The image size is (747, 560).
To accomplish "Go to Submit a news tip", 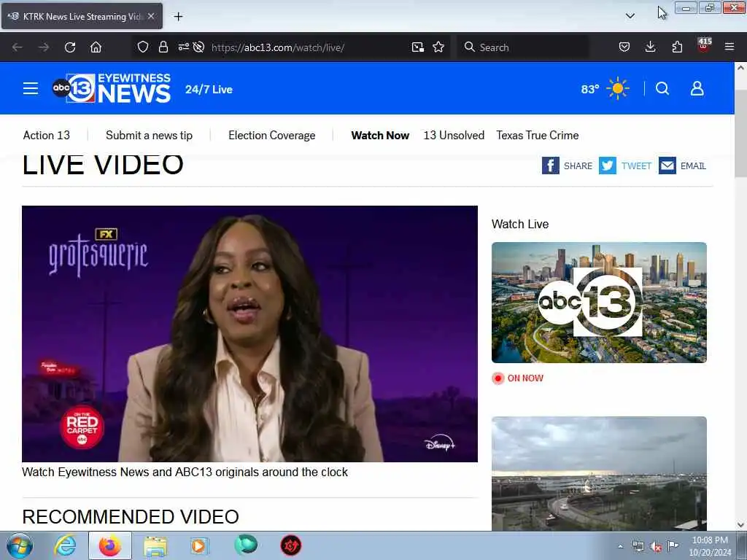I will point(149,135).
